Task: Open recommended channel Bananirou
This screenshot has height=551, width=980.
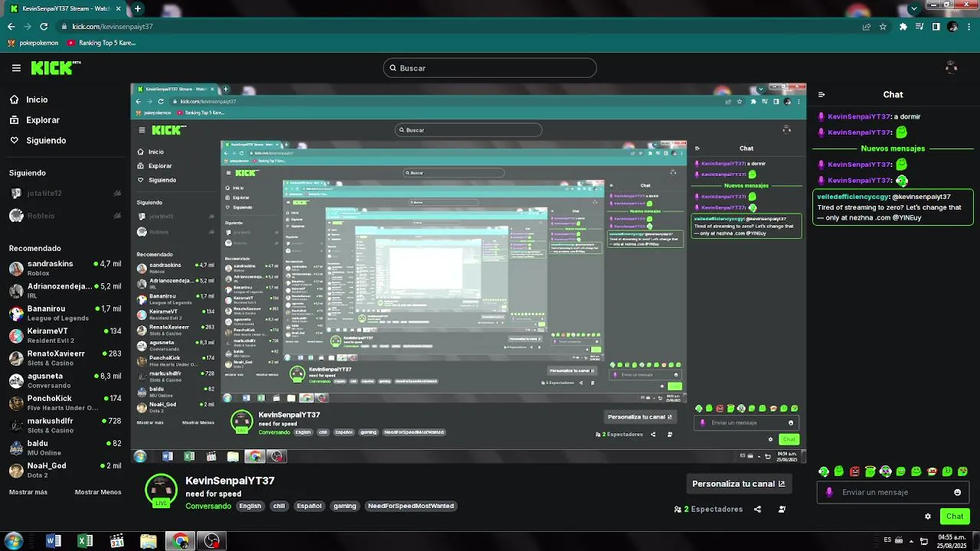Action: pos(65,313)
